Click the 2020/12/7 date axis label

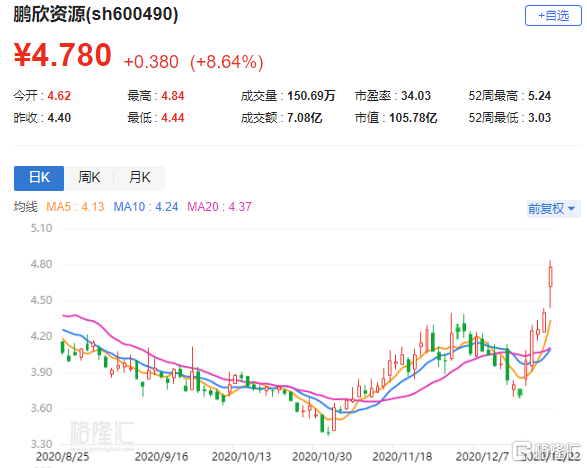pyautogui.click(x=482, y=457)
